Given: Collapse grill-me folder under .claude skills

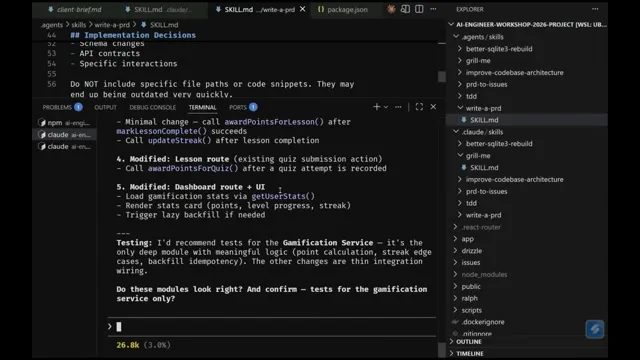Looking at the screenshot, I should click(x=527, y=156).
